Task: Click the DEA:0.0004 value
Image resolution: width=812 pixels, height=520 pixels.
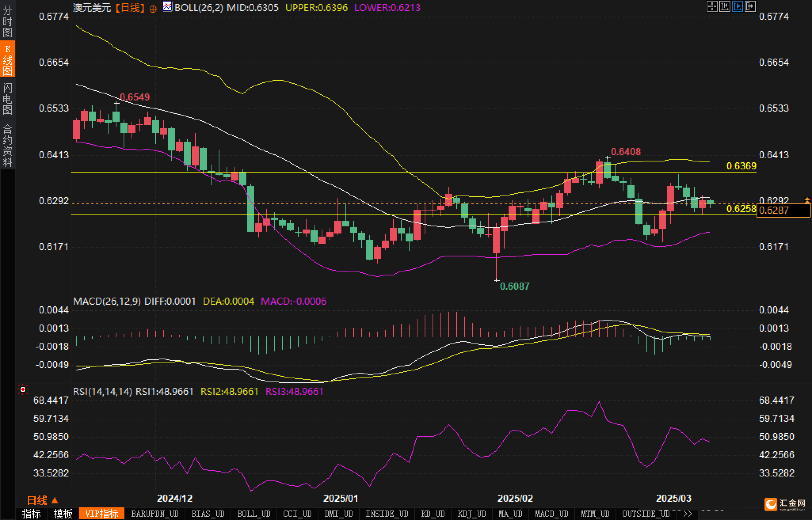Action: [x=229, y=302]
